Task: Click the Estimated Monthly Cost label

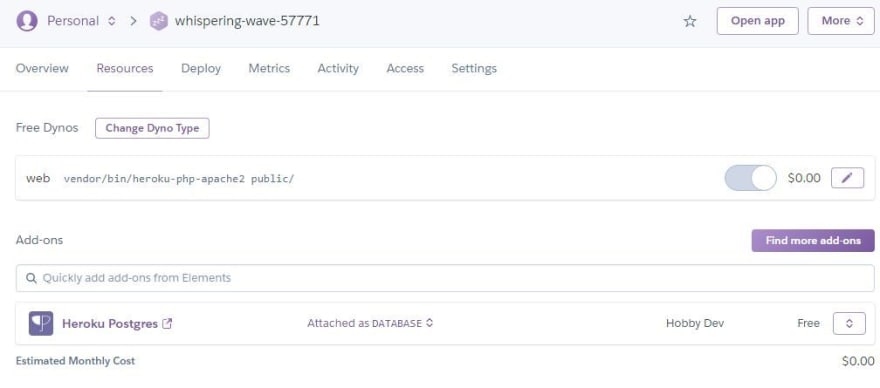Action: [75, 361]
